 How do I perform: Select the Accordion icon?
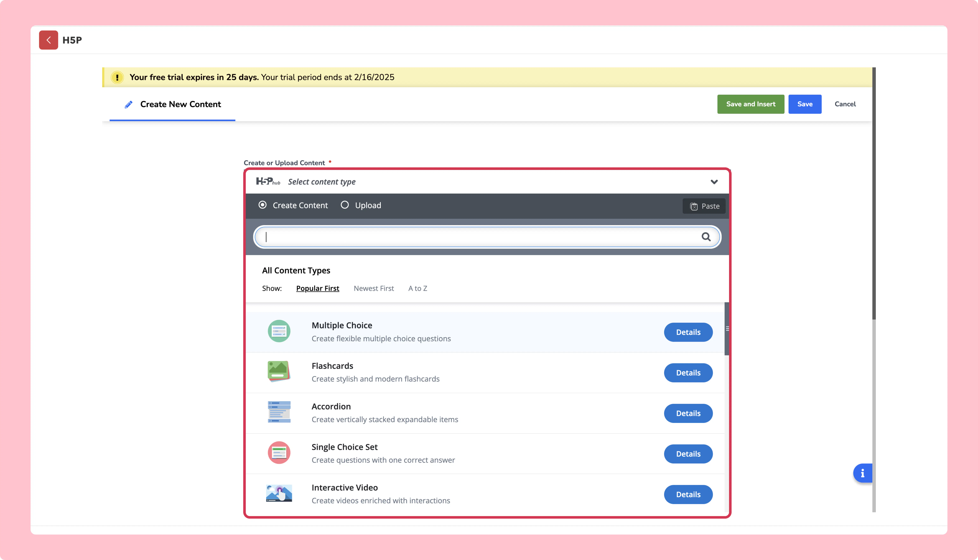point(279,412)
